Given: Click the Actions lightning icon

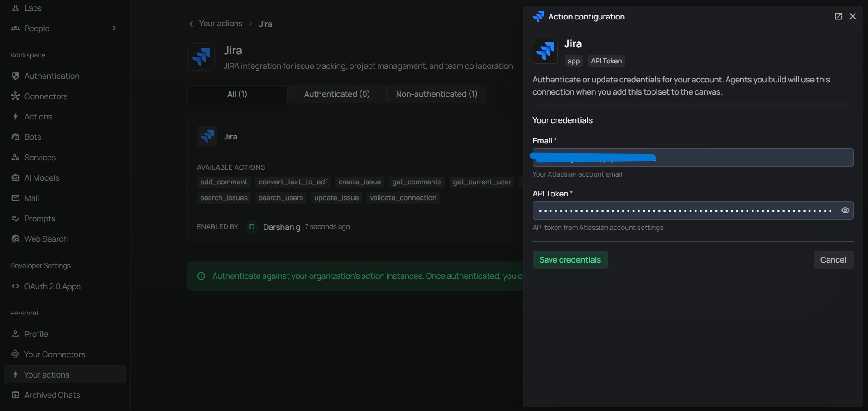Looking at the screenshot, I should [x=15, y=116].
